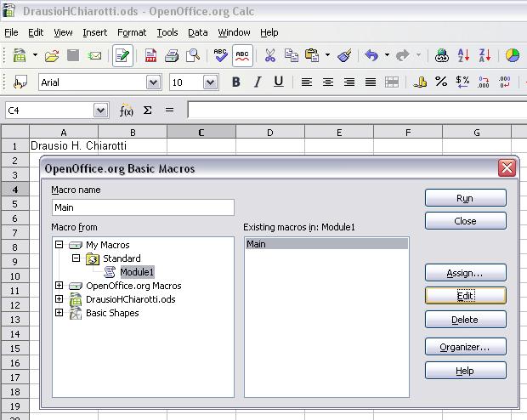
Task: Toggle Align Right
Action: pos(349,82)
